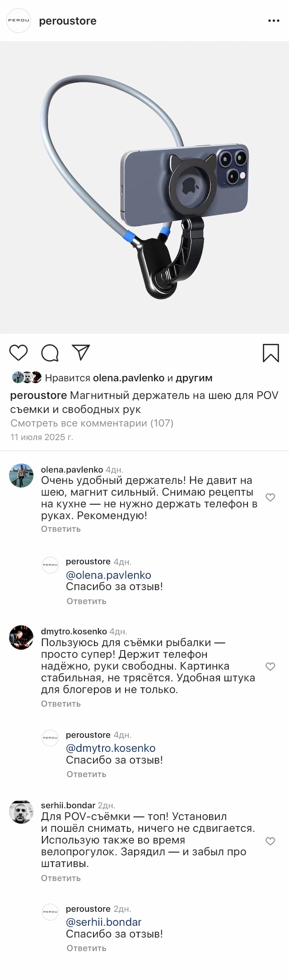This screenshot has height=980, width=289.
Task: Tap the comment bubble icon
Action: [50, 353]
